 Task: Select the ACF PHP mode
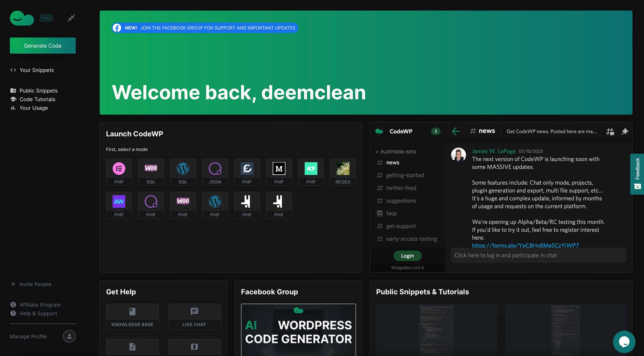(311, 172)
